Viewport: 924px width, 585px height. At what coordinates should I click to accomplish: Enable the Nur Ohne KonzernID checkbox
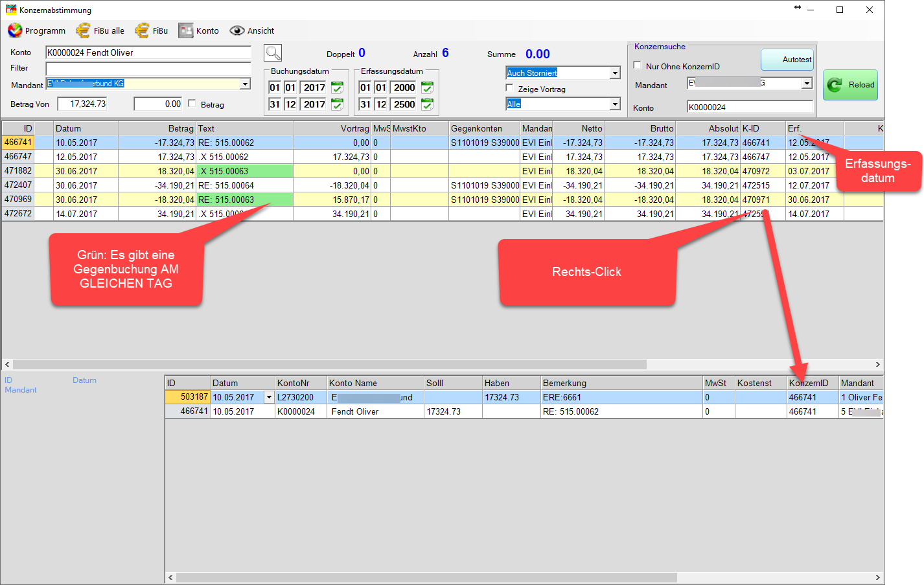coord(638,65)
